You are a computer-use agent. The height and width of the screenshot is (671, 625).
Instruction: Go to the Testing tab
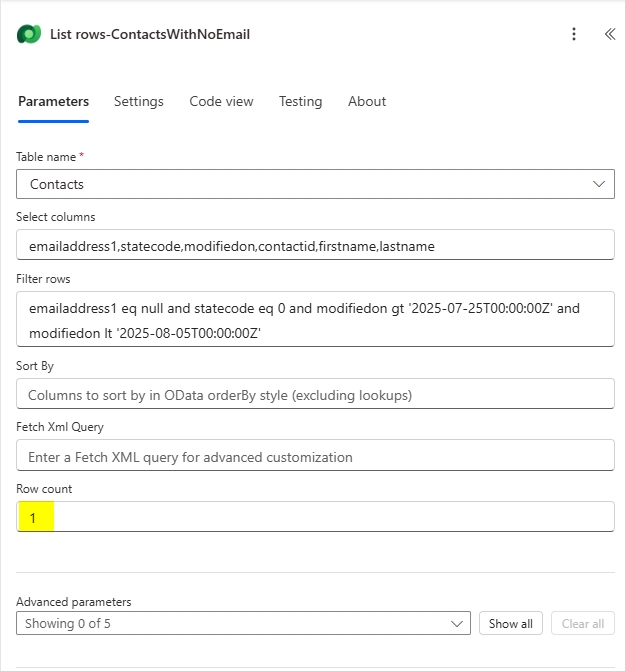point(300,101)
